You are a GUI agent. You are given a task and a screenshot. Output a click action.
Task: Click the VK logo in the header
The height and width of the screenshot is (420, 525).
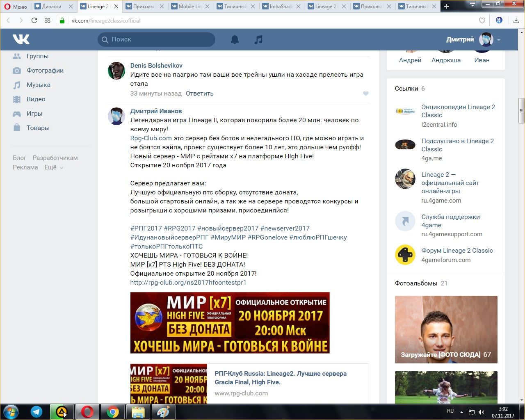[x=21, y=39]
